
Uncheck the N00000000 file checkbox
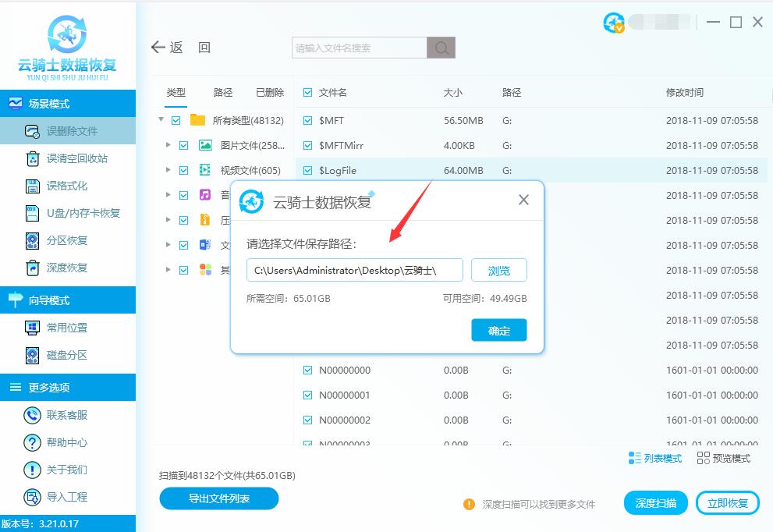pyautogui.click(x=307, y=371)
